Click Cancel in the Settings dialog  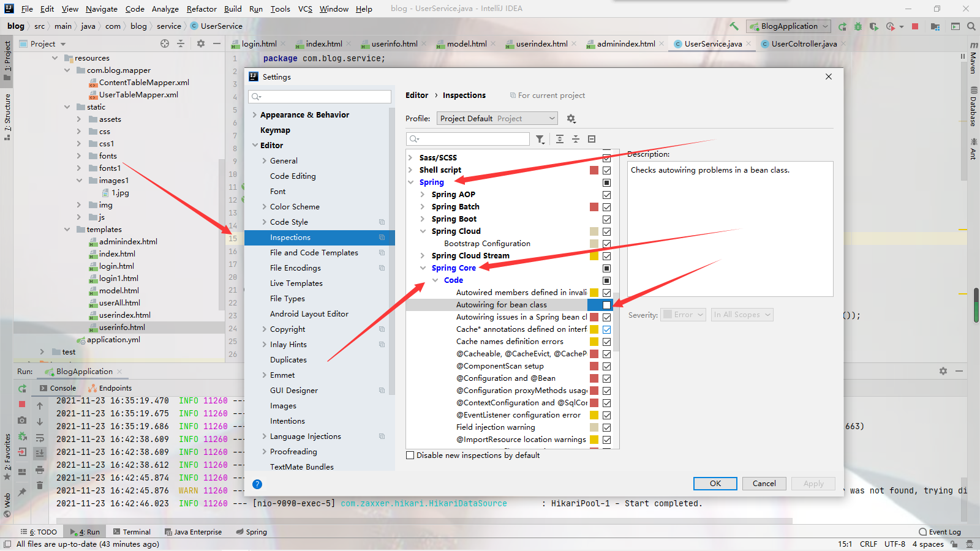point(764,484)
